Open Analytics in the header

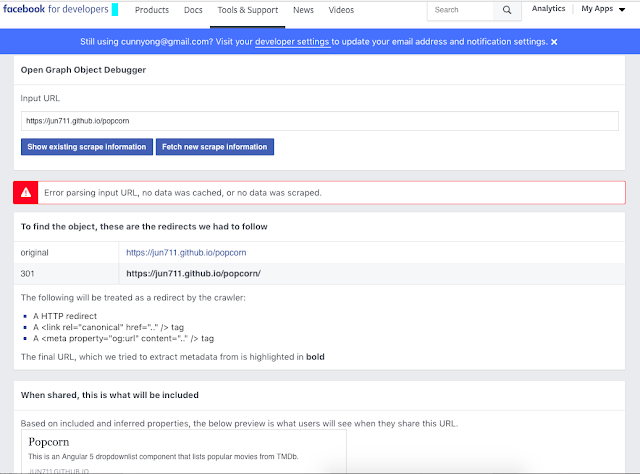click(548, 9)
